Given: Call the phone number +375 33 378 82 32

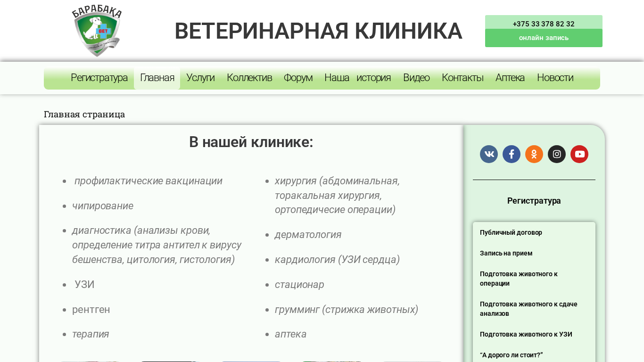Looking at the screenshot, I should click(x=544, y=24).
